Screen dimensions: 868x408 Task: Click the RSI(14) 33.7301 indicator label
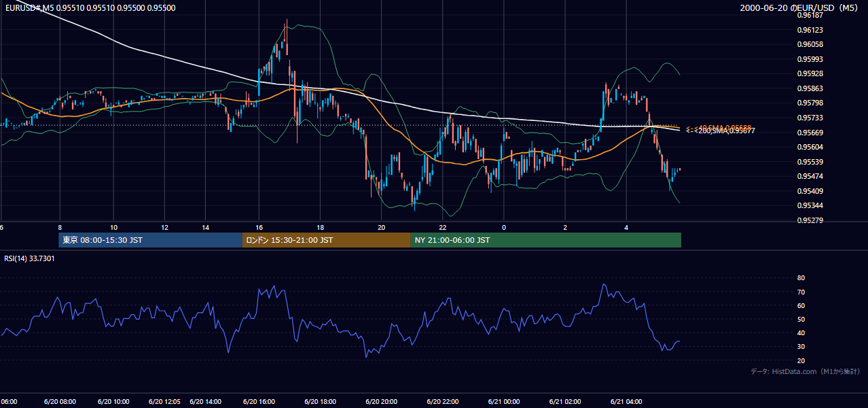click(x=29, y=258)
